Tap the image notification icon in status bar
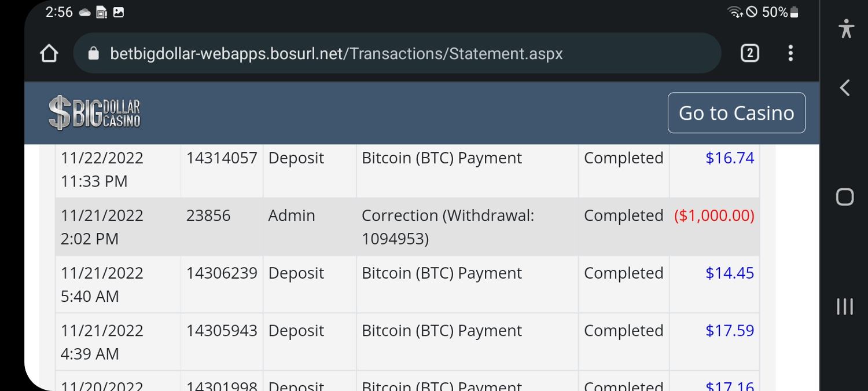Viewport: 868px width, 391px height. 119,12
